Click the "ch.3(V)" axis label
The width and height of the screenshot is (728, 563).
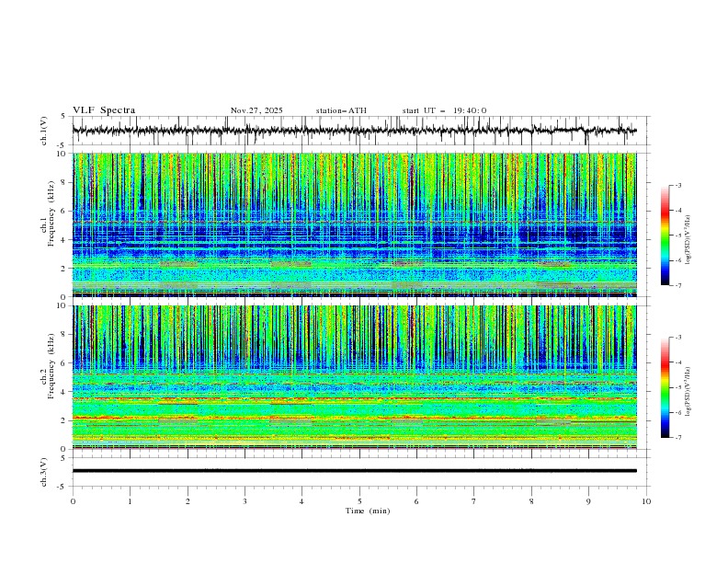click(x=44, y=472)
